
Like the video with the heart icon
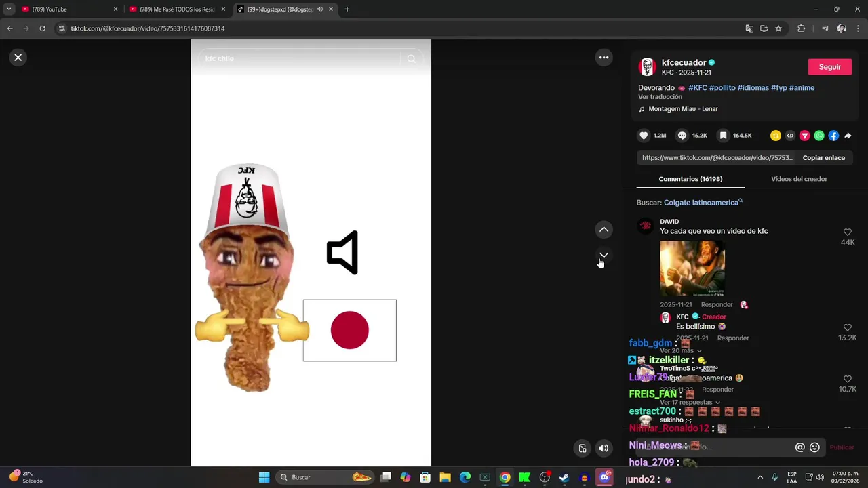(644, 136)
